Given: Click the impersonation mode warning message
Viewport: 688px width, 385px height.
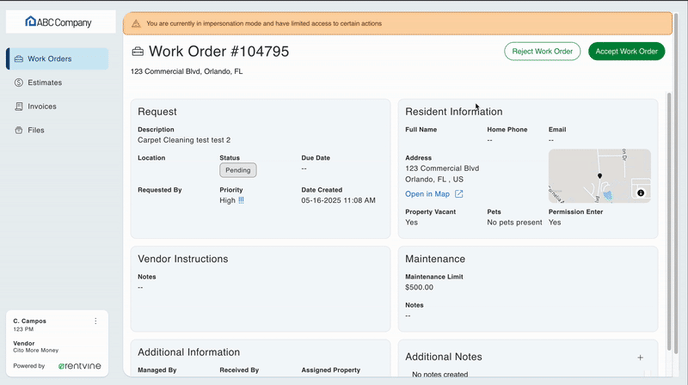Looking at the screenshot, I should click(x=264, y=24).
